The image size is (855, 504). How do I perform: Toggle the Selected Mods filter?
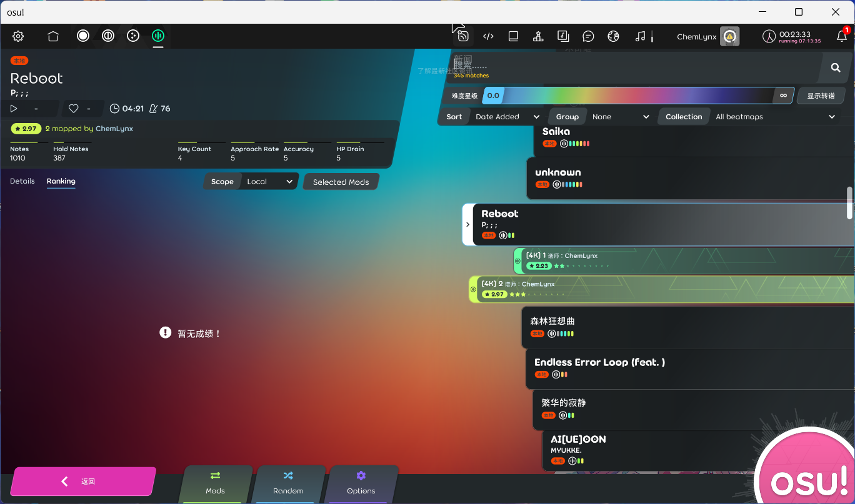pyautogui.click(x=341, y=182)
